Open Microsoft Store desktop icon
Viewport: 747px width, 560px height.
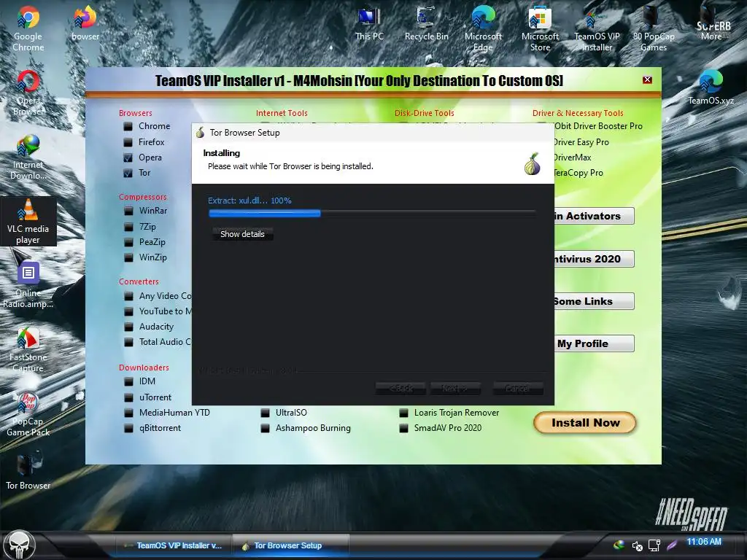pos(541,28)
